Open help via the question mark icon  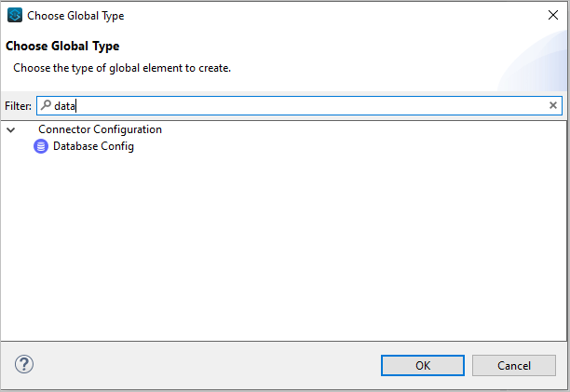(24, 364)
